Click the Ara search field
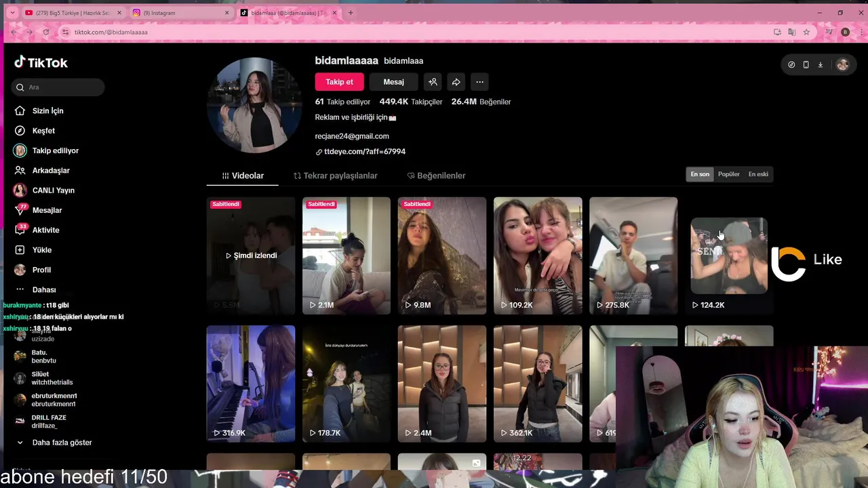This screenshot has width=868, height=488. tap(58, 87)
